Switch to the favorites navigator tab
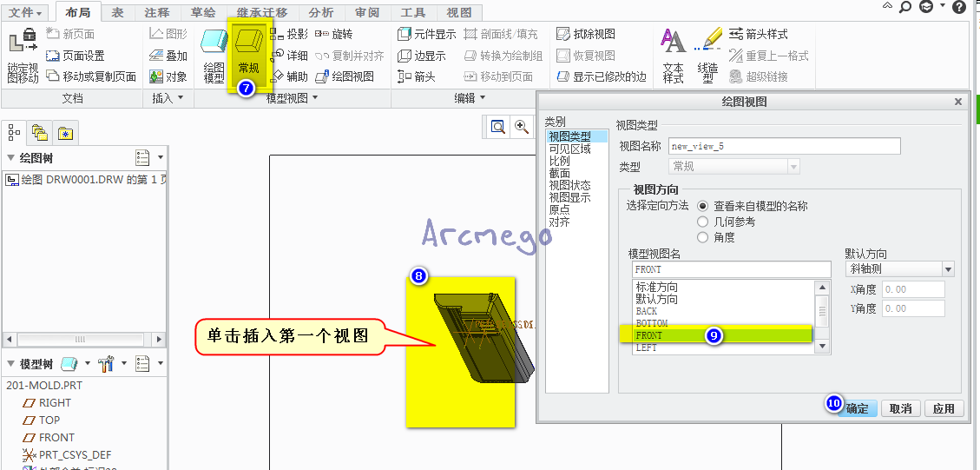The width and height of the screenshot is (980, 470). pos(65,133)
